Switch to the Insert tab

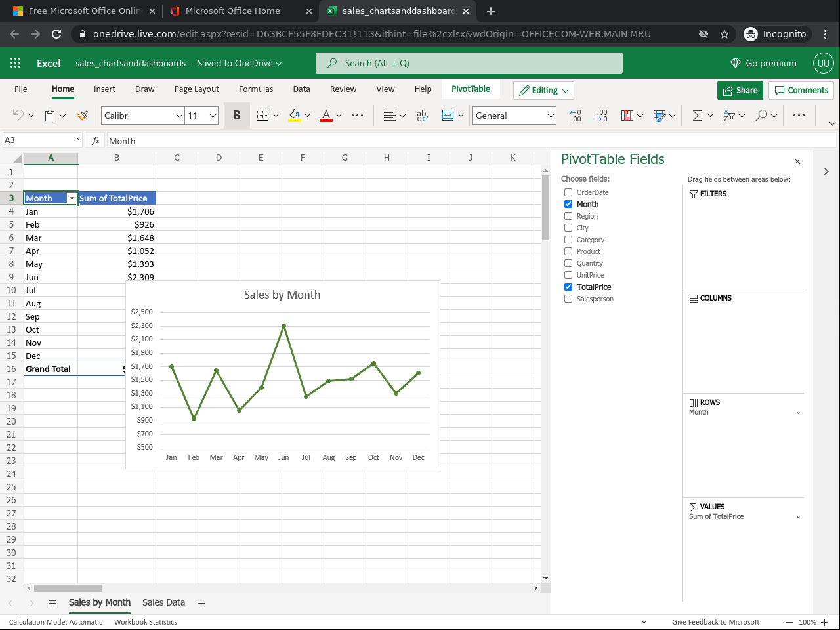tap(104, 89)
